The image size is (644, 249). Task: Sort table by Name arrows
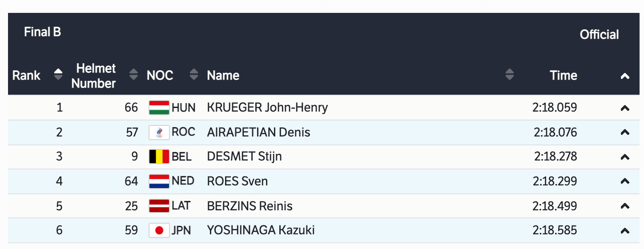[510, 75]
